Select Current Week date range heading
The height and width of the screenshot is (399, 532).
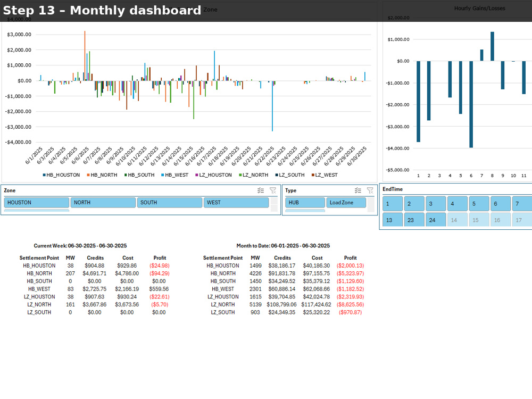pos(80,246)
